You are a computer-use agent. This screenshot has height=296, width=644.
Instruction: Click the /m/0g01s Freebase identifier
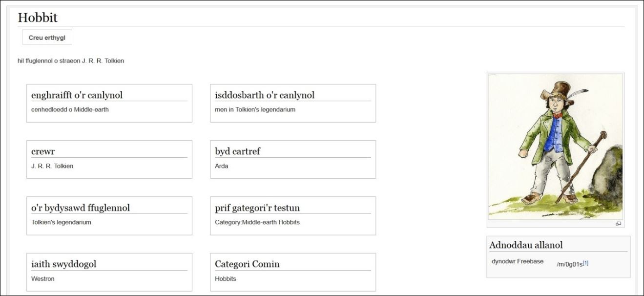point(569,264)
